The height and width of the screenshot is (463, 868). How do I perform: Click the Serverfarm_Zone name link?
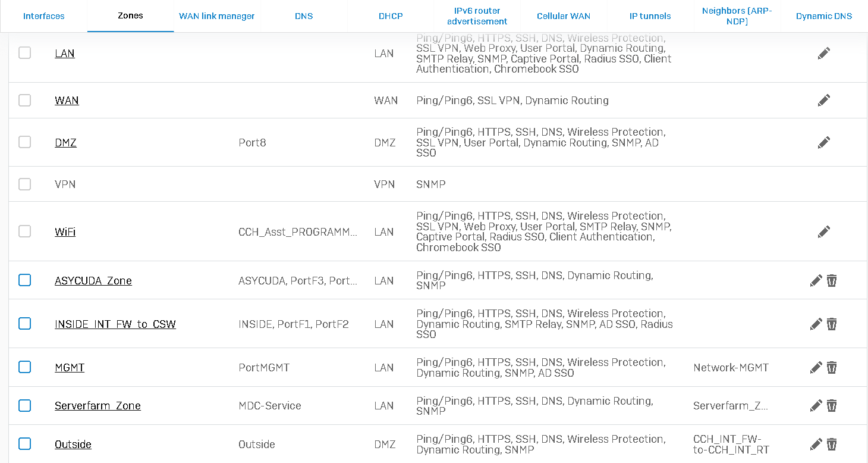[x=98, y=406]
